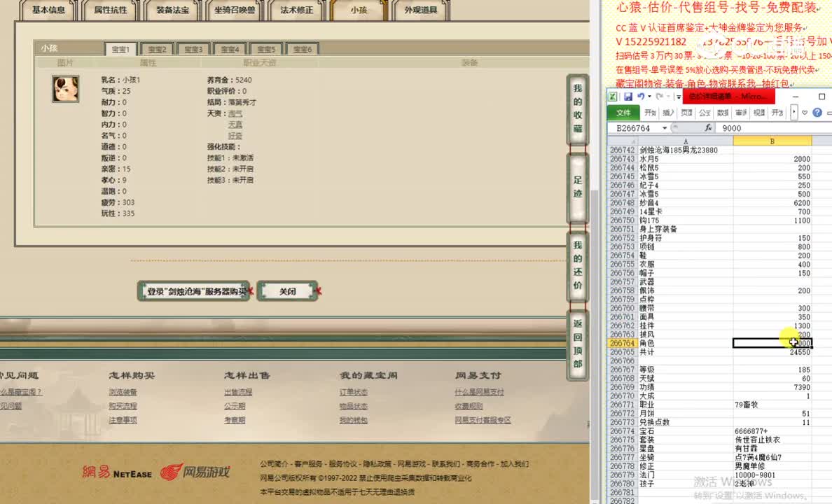Expand more ribbon tabs arrow
This screenshot has height=504, width=832.
pyautogui.click(x=793, y=113)
